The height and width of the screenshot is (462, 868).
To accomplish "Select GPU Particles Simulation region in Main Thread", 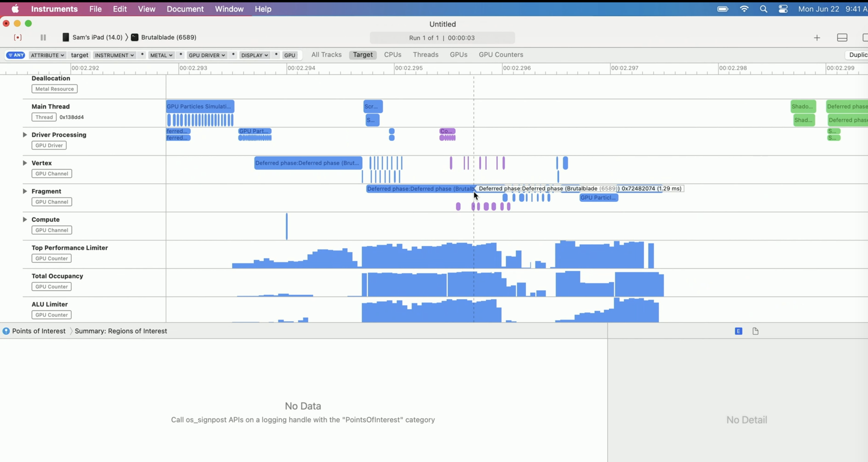I will [200, 106].
